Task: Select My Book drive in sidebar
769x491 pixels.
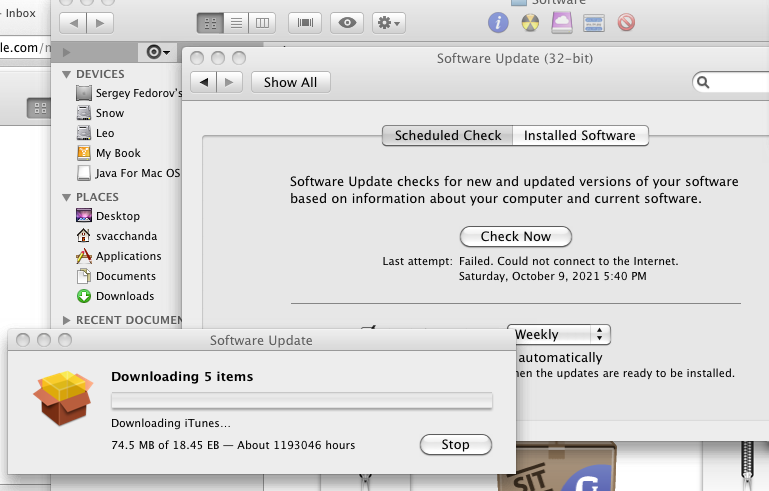Action: [x=108, y=153]
